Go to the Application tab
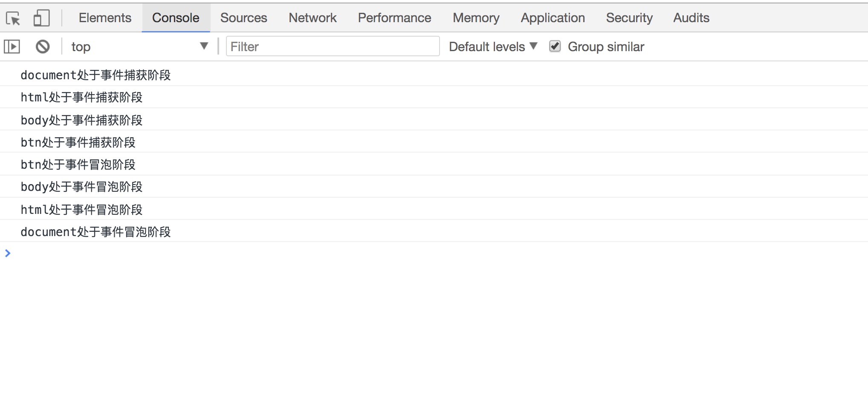868x398 pixels. (x=553, y=18)
